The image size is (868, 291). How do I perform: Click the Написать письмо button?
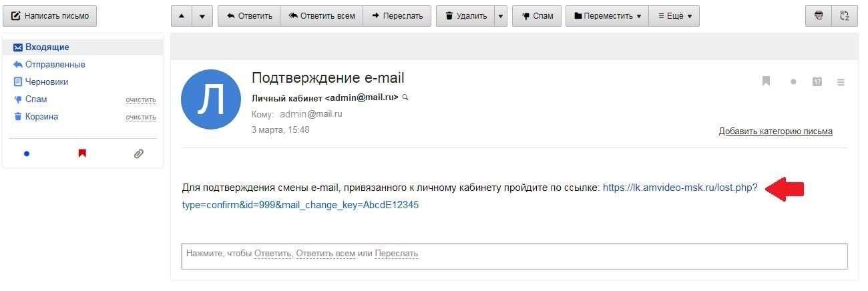tap(50, 16)
